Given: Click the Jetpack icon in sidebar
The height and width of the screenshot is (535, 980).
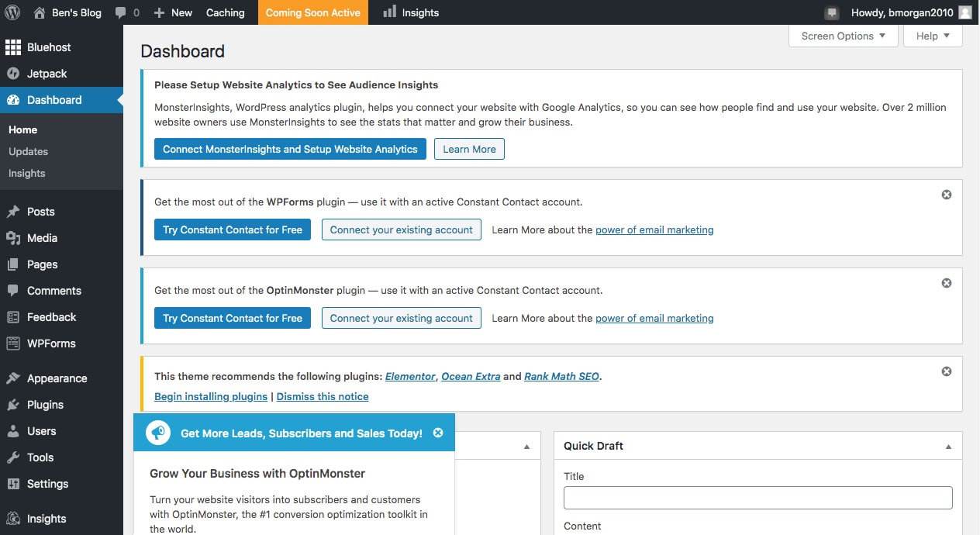Looking at the screenshot, I should (13, 74).
